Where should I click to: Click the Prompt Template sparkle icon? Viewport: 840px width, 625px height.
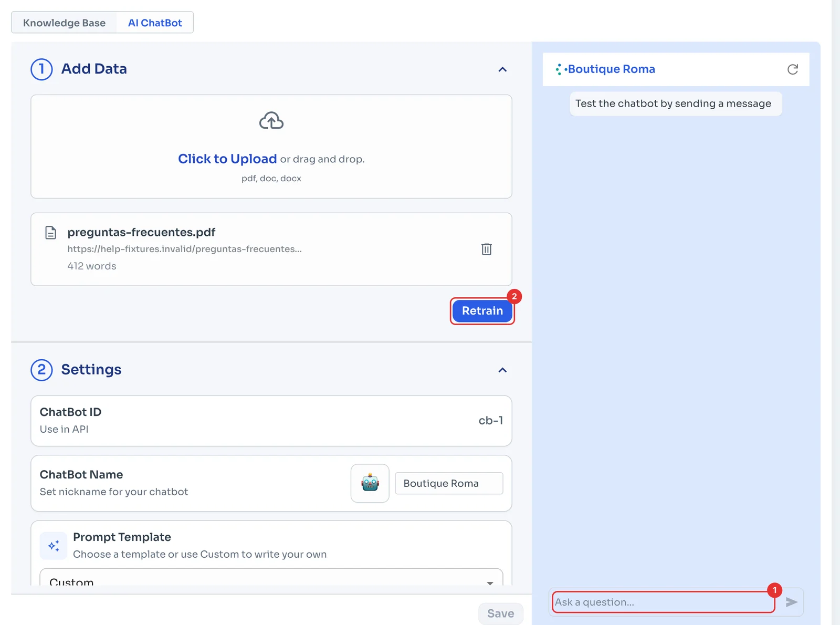click(54, 546)
